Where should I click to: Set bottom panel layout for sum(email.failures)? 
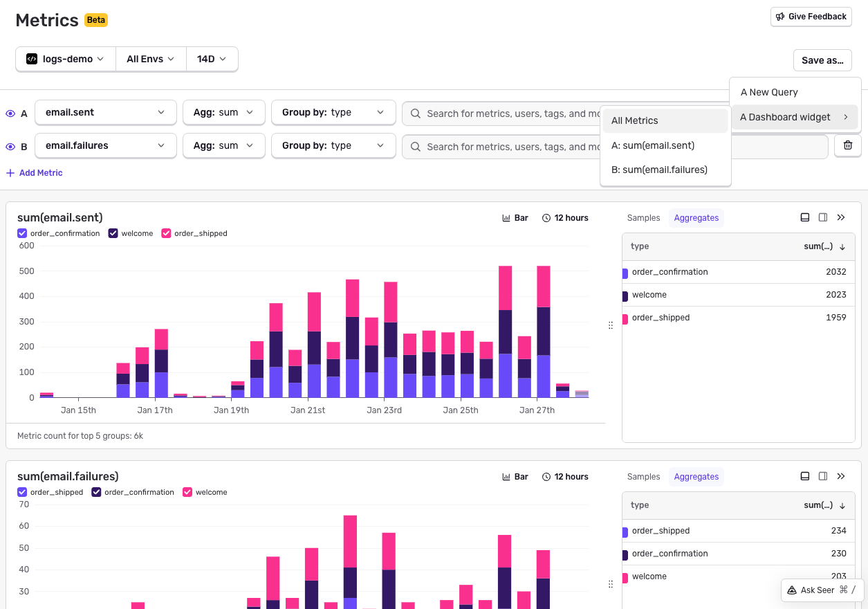click(x=805, y=476)
